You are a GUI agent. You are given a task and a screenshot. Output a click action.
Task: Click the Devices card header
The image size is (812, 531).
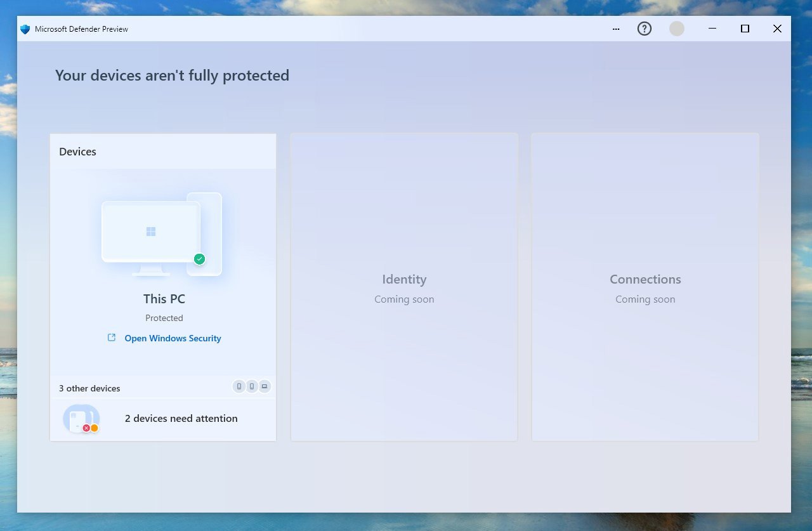point(78,152)
